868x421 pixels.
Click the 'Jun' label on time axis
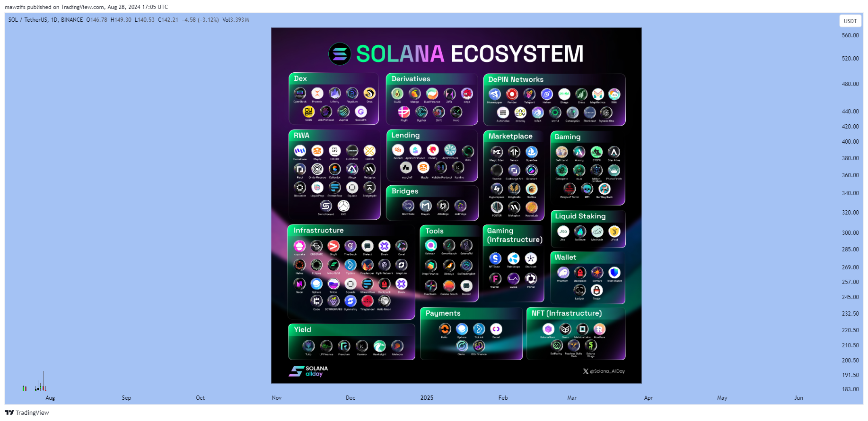(798, 398)
